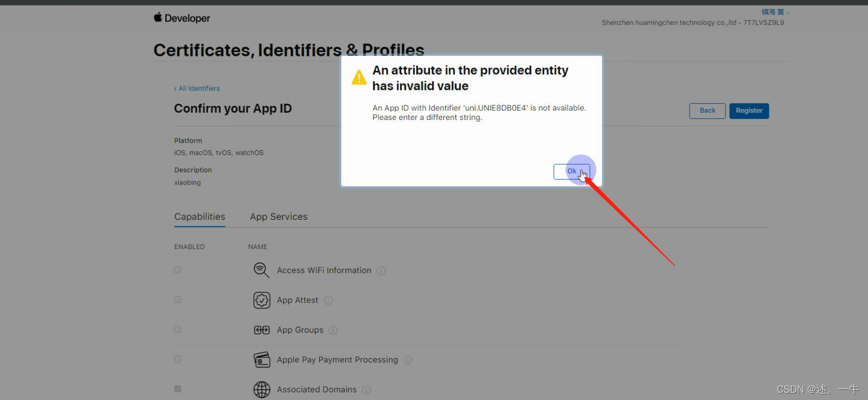The width and height of the screenshot is (868, 400).
Task: Click the 'Access WiFi Information' label
Action: click(x=324, y=270)
